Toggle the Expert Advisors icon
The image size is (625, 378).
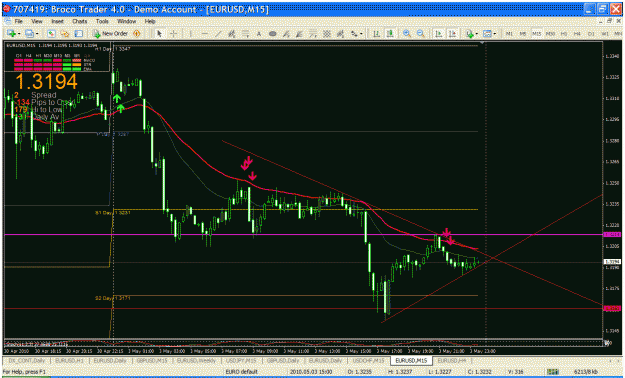(137, 34)
